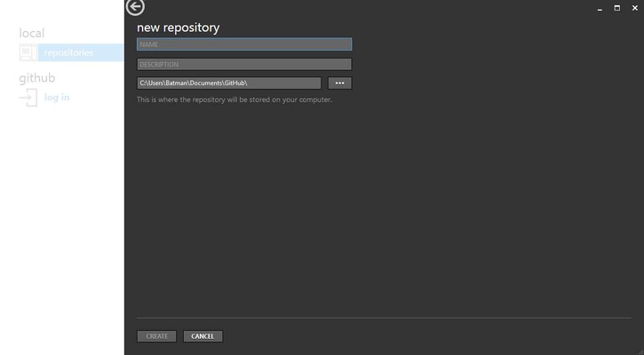Click the github log in arrow icon
This screenshot has width=644, height=355.
pos(28,98)
